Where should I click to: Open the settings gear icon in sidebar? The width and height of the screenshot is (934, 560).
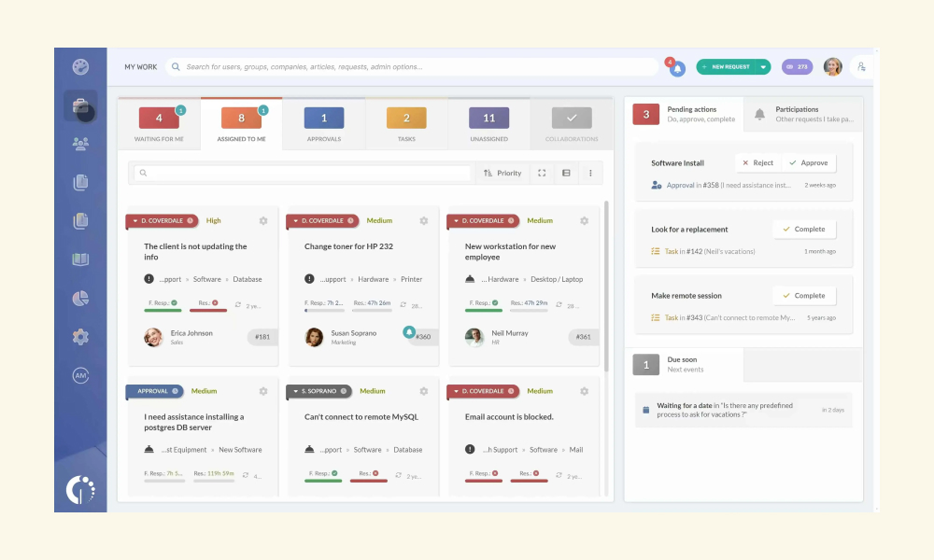point(80,337)
